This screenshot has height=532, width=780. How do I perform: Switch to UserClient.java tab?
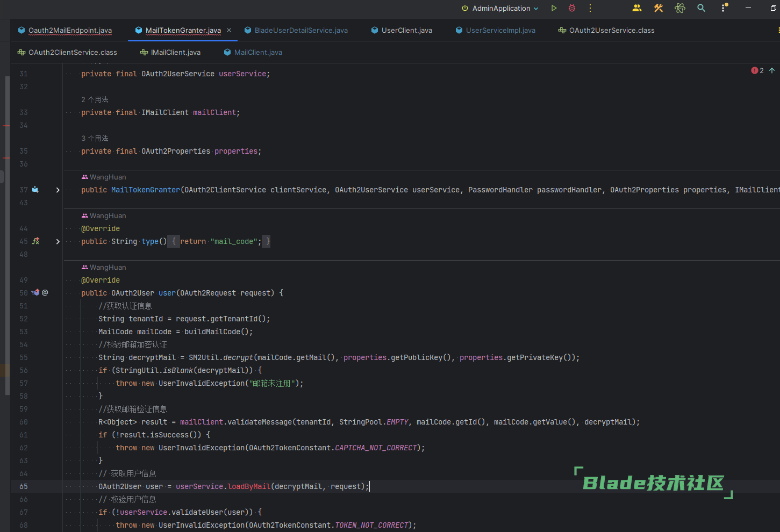click(402, 31)
